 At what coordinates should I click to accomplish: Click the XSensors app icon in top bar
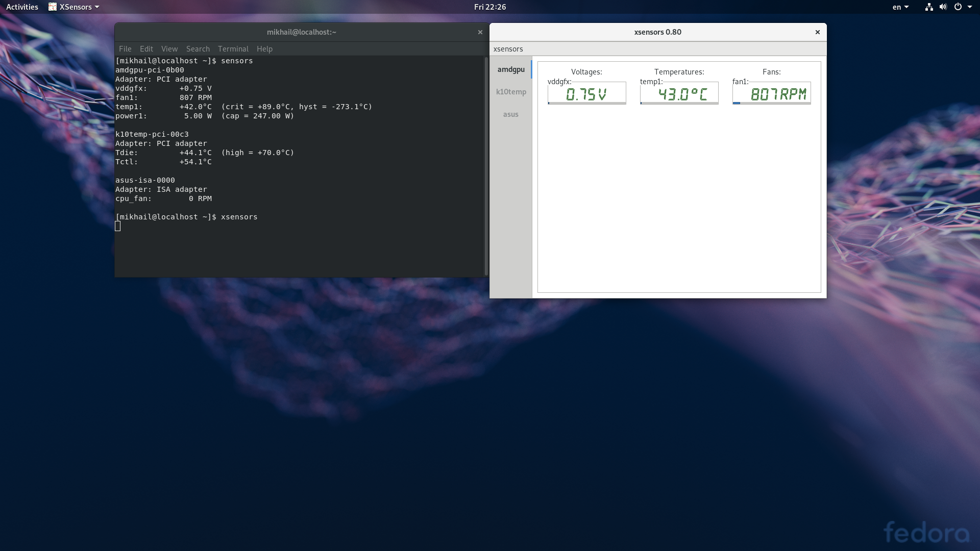pos(53,7)
